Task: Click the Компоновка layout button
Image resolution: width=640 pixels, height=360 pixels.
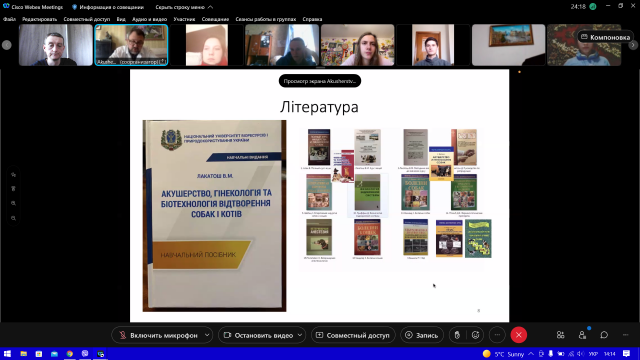Action: [605, 37]
